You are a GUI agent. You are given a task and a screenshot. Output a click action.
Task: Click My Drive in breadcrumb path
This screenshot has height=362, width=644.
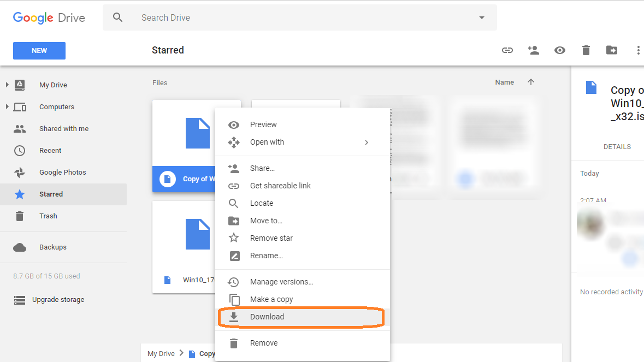point(161,354)
